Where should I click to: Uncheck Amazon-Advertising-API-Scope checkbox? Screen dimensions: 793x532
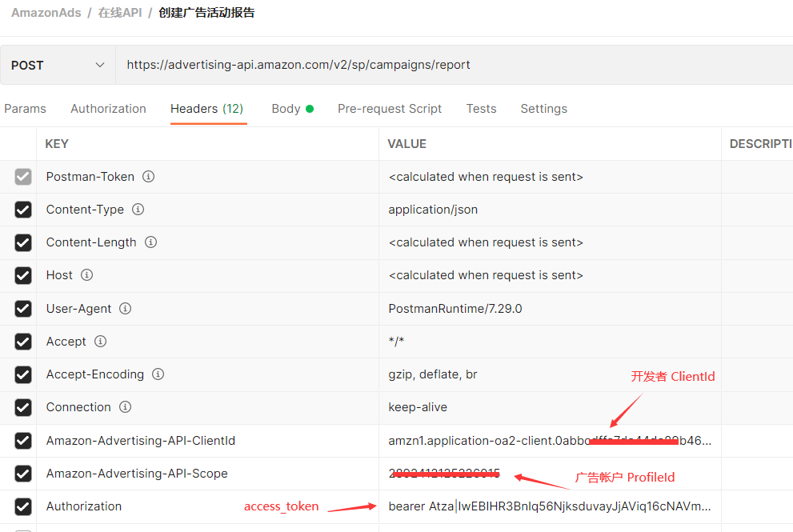(x=23, y=474)
